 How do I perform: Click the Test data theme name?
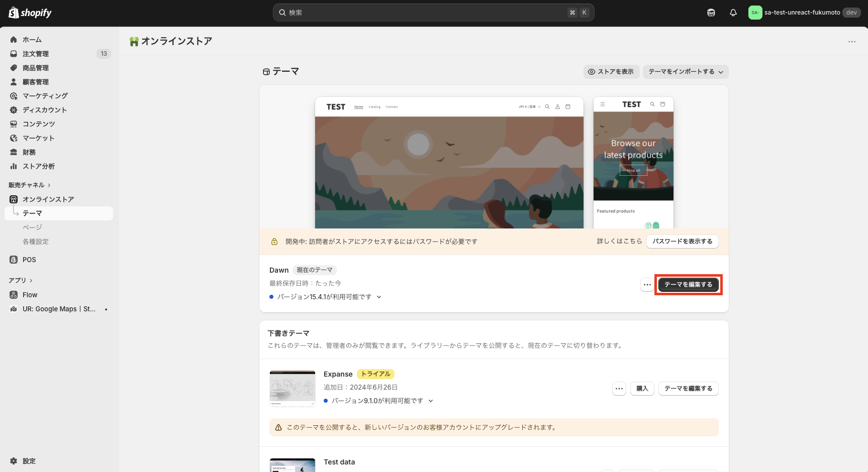tap(339, 462)
